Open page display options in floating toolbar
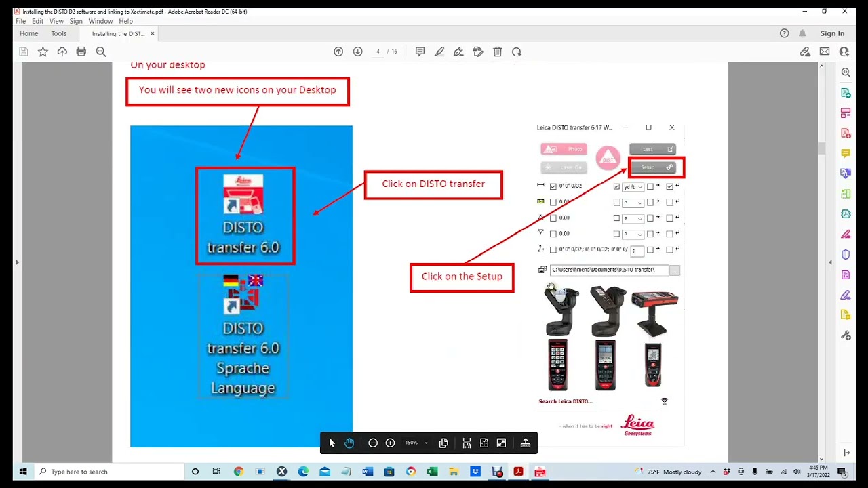868x488 pixels. point(443,443)
